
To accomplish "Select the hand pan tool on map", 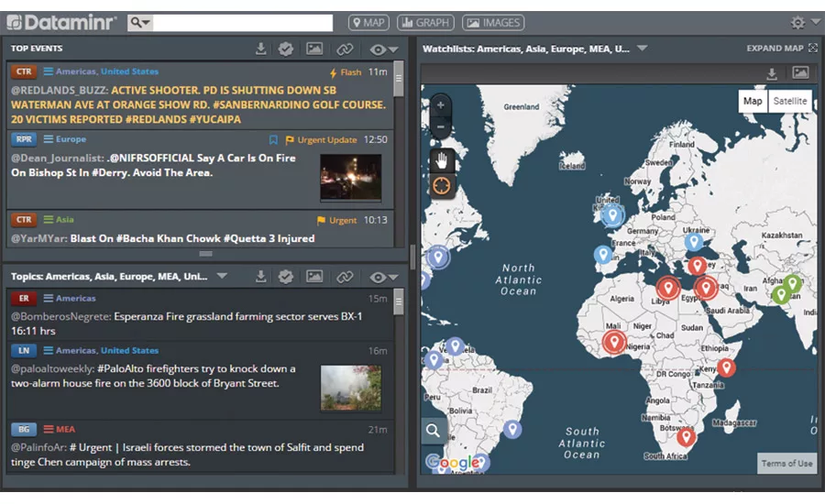I will tap(442, 160).
